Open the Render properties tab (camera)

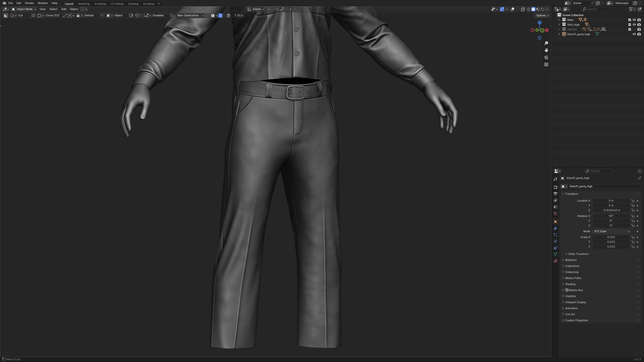555,187
